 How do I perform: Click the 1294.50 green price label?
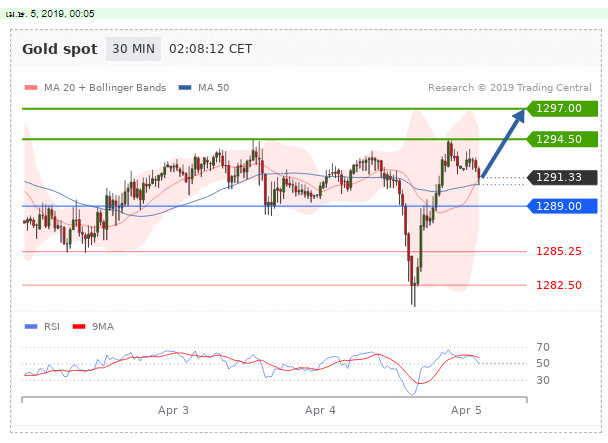click(562, 139)
